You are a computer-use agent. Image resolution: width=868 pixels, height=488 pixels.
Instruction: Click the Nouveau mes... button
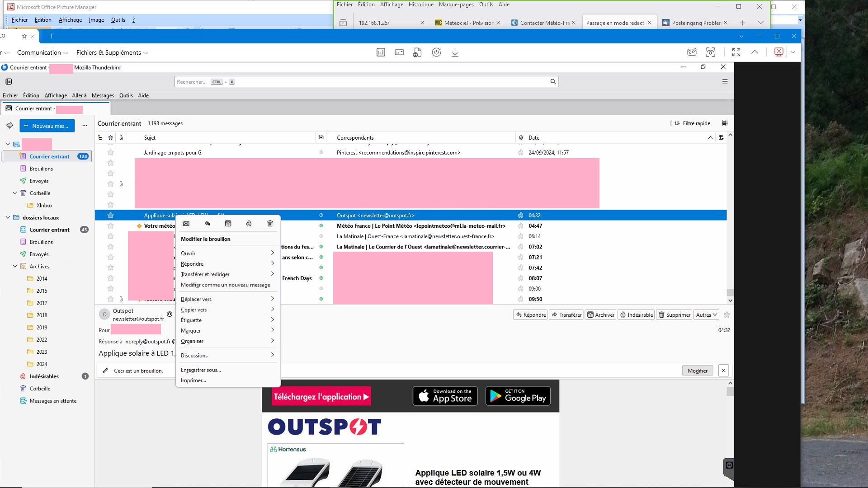click(47, 126)
